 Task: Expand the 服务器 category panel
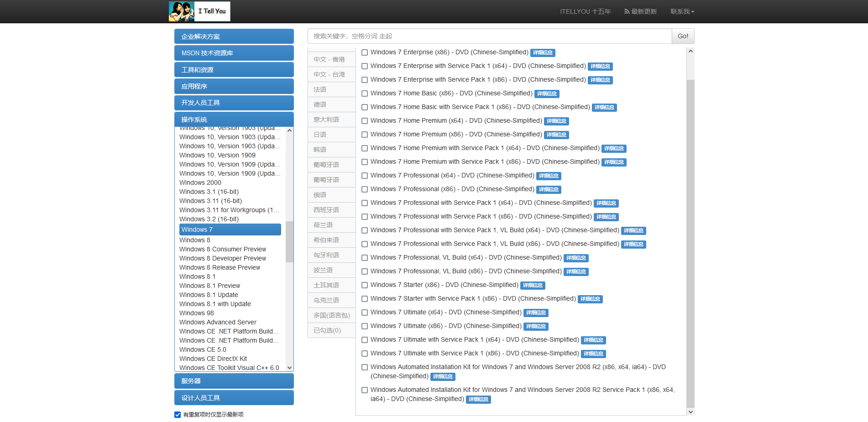point(234,381)
